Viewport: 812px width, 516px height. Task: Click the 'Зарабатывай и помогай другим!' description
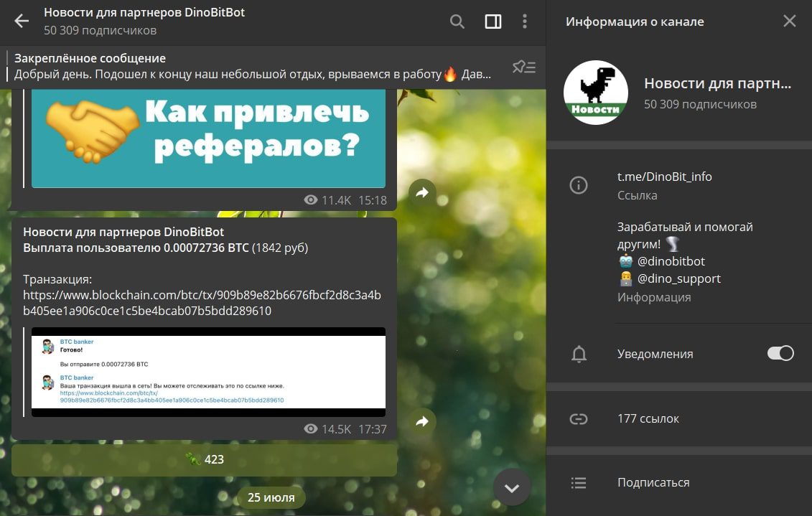pos(685,235)
